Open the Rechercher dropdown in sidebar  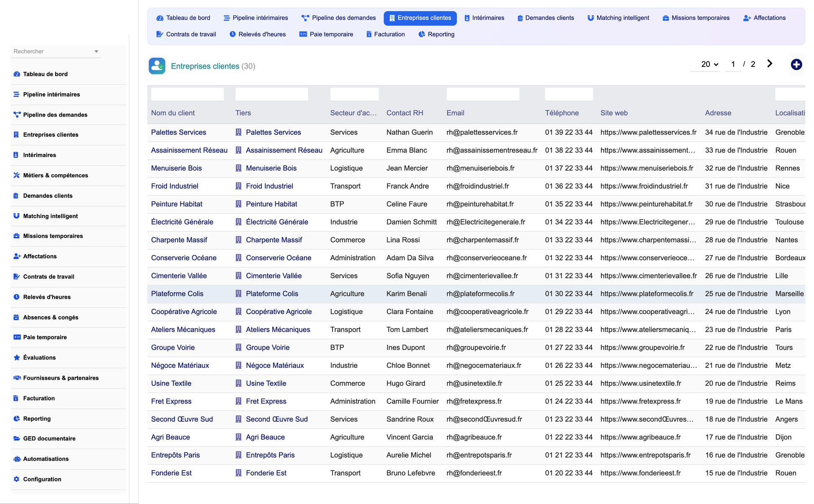tap(96, 51)
